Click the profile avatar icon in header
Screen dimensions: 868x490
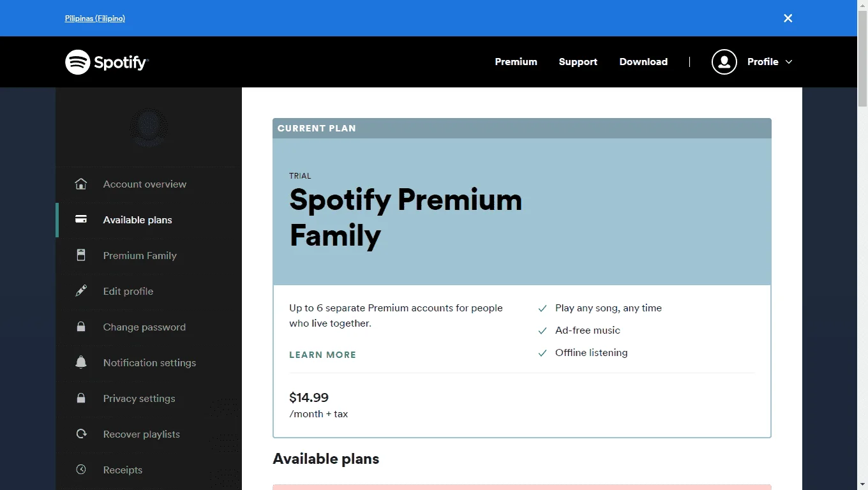(724, 62)
